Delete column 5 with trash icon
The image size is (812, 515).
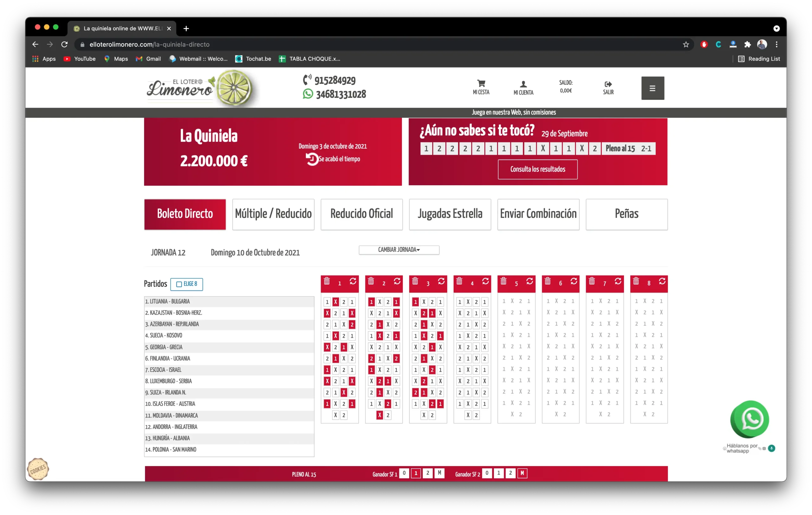pyautogui.click(x=503, y=281)
